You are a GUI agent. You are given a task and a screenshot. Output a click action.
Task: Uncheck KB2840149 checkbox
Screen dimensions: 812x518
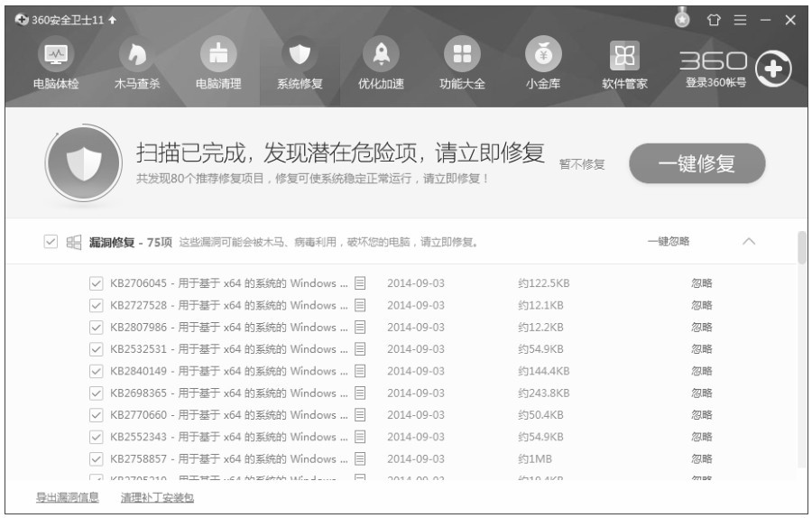pos(96,371)
